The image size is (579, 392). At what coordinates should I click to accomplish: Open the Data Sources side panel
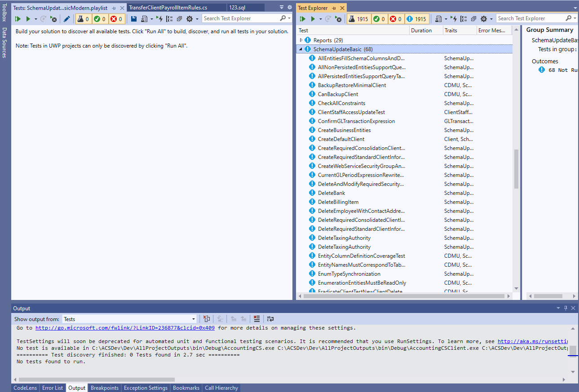[x=4, y=43]
